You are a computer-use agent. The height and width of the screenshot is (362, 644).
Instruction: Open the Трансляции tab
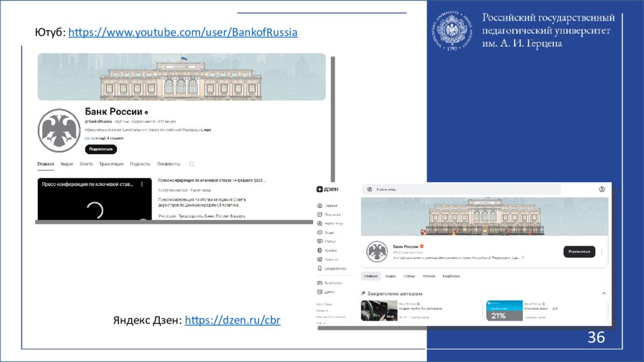pos(111,164)
